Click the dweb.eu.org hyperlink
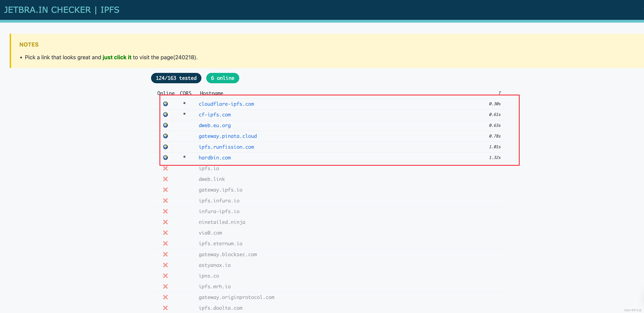The width and height of the screenshot is (644, 313). pos(215,125)
